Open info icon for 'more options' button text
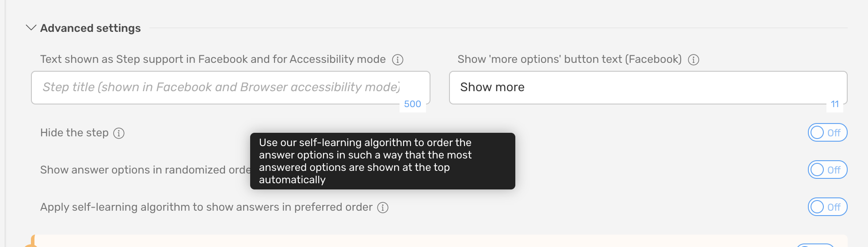The width and height of the screenshot is (868, 247). (693, 60)
